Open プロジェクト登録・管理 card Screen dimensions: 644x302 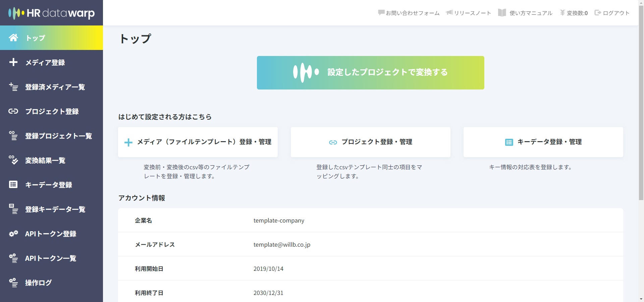pos(370,142)
